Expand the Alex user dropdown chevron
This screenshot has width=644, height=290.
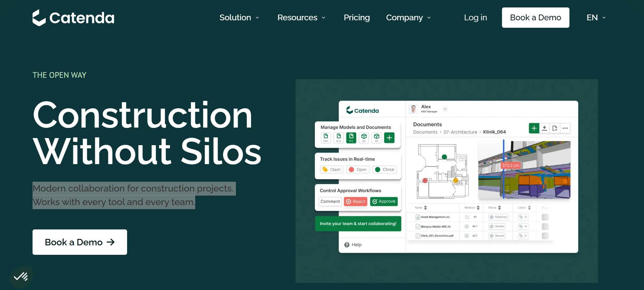click(x=445, y=109)
